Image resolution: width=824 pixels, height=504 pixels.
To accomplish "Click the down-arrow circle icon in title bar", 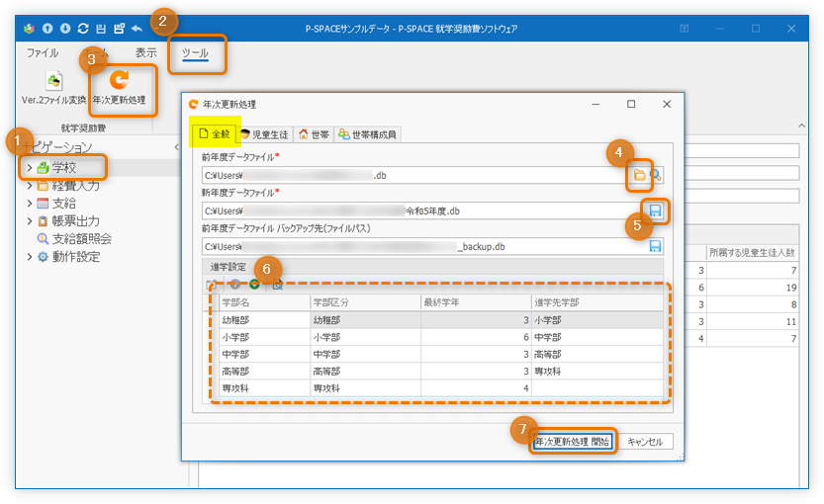I will coord(65,29).
